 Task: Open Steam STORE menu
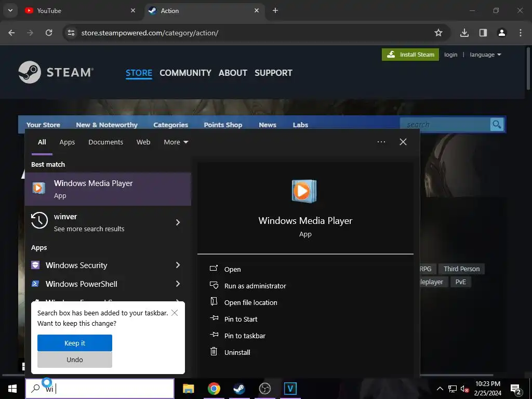[x=139, y=73]
